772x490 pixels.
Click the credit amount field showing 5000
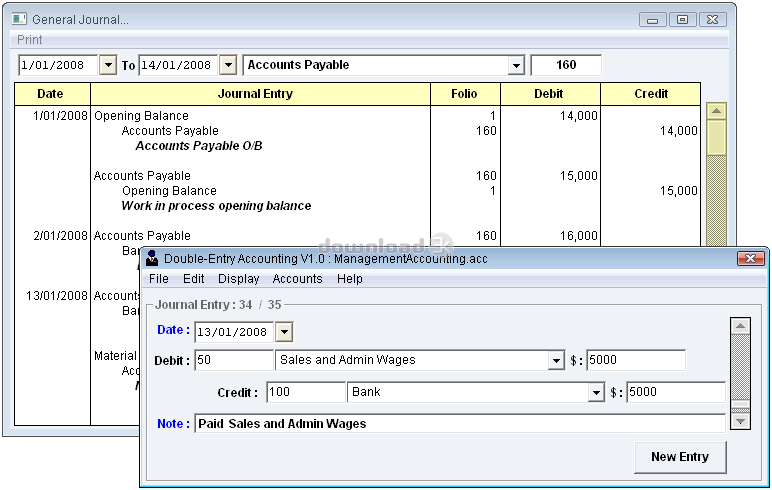click(675, 393)
